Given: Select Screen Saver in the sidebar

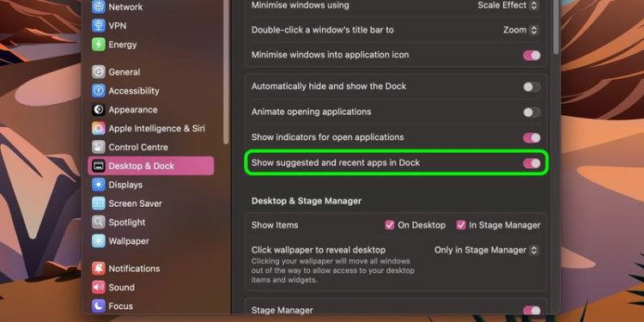Looking at the screenshot, I should point(135,204).
